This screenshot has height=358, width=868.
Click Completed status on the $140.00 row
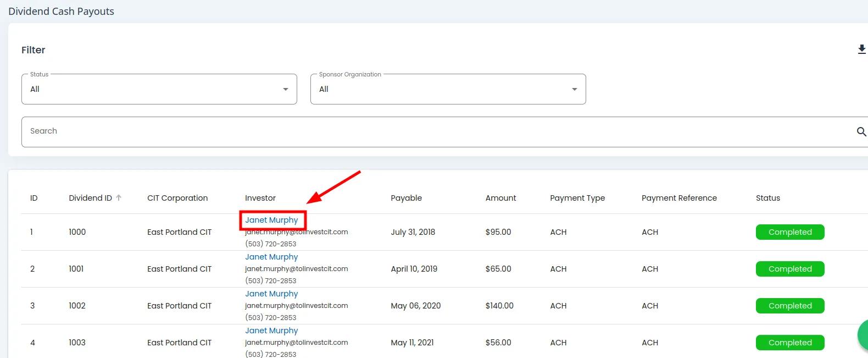tap(789, 306)
